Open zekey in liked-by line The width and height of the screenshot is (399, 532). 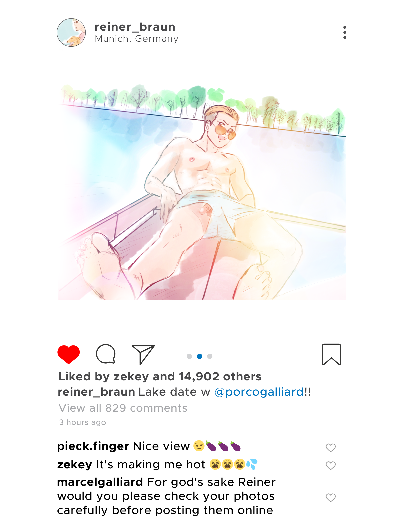pos(131,377)
